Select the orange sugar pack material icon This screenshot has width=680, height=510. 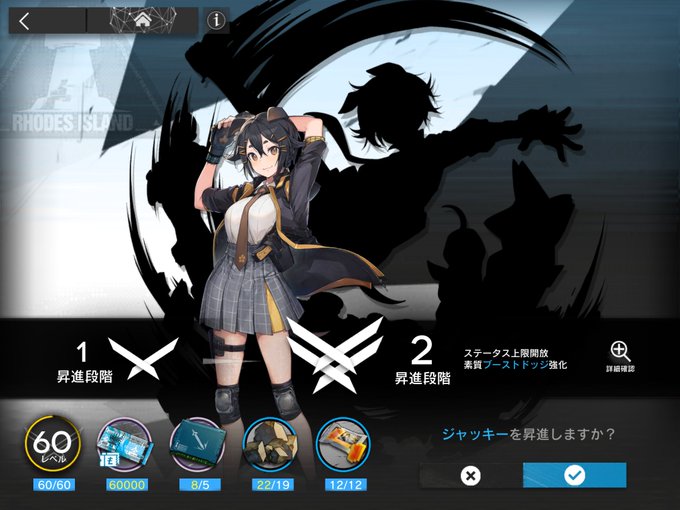(344, 445)
